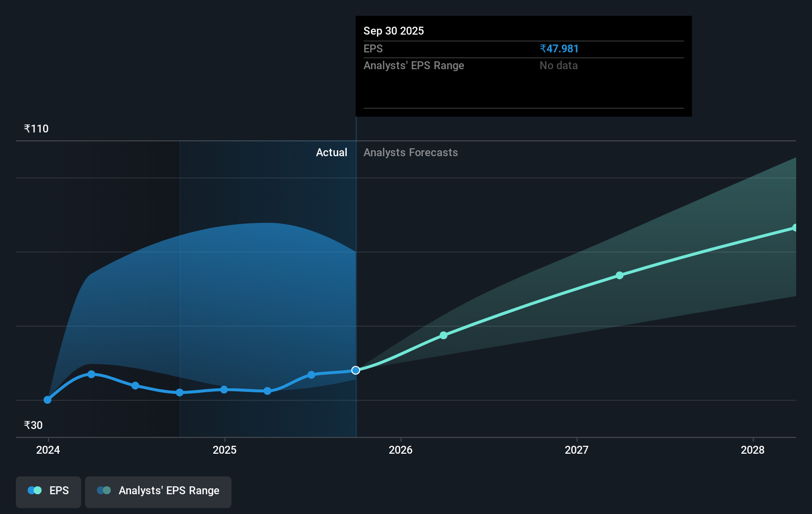Click the 'Analysts Forecasts' label
This screenshot has width=812, height=514.
click(x=410, y=153)
